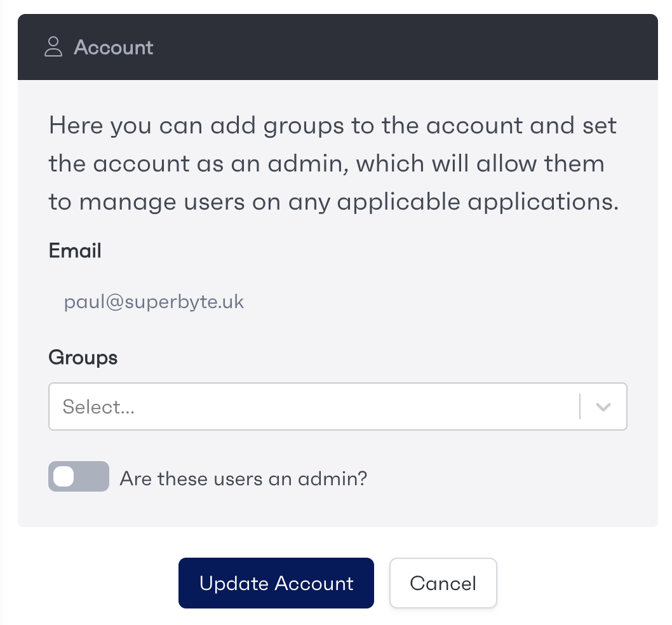Click the user profile icon in header
This screenshot has width=672, height=625.
53,47
